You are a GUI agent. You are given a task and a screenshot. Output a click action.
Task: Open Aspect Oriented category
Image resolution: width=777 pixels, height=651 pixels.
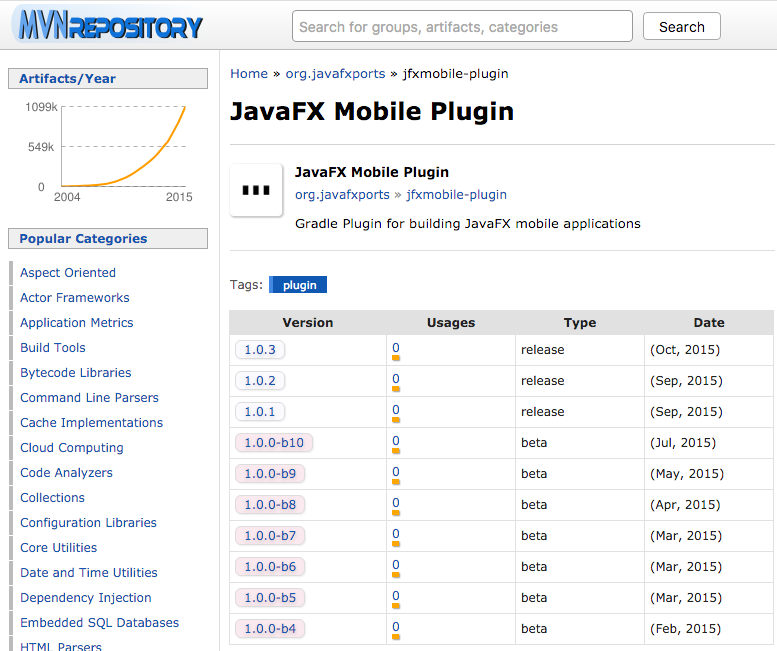coord(68,273)
